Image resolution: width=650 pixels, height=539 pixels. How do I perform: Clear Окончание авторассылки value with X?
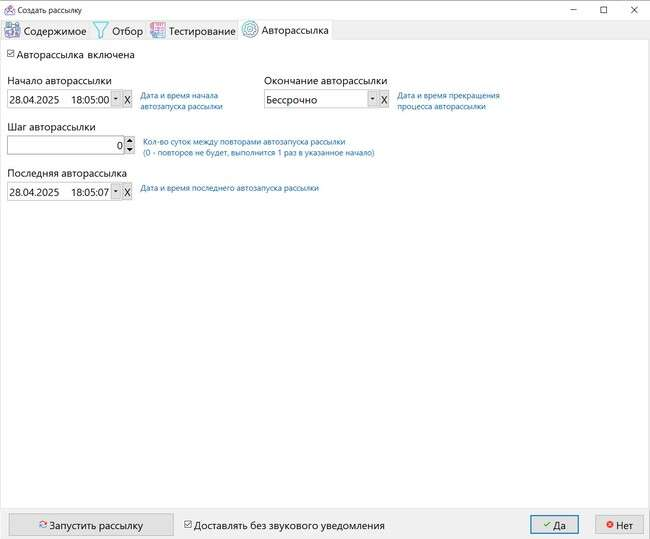point(384,100)
